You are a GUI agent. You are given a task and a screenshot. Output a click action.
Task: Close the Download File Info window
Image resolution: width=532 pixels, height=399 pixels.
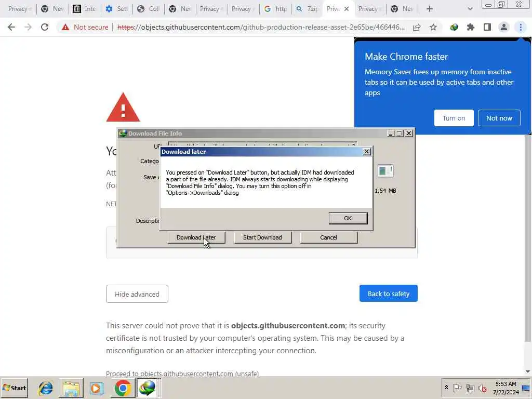click(x=409, y=134)
